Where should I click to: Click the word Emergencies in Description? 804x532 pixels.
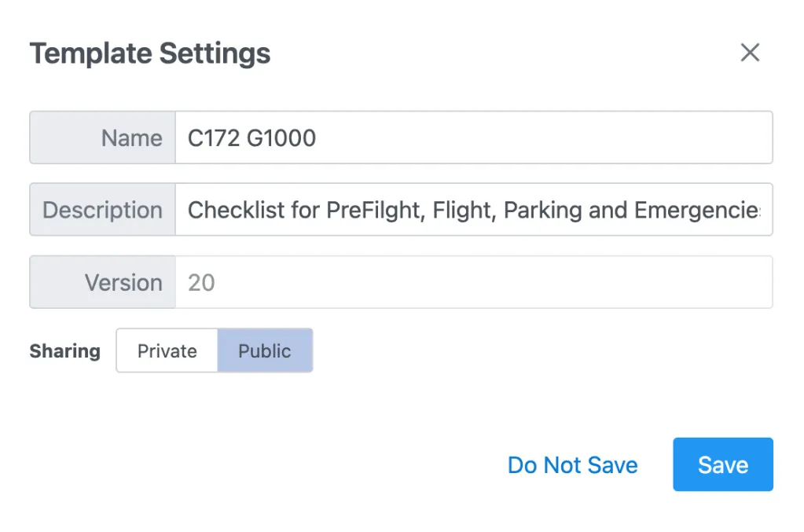click(x=696, y=211)
